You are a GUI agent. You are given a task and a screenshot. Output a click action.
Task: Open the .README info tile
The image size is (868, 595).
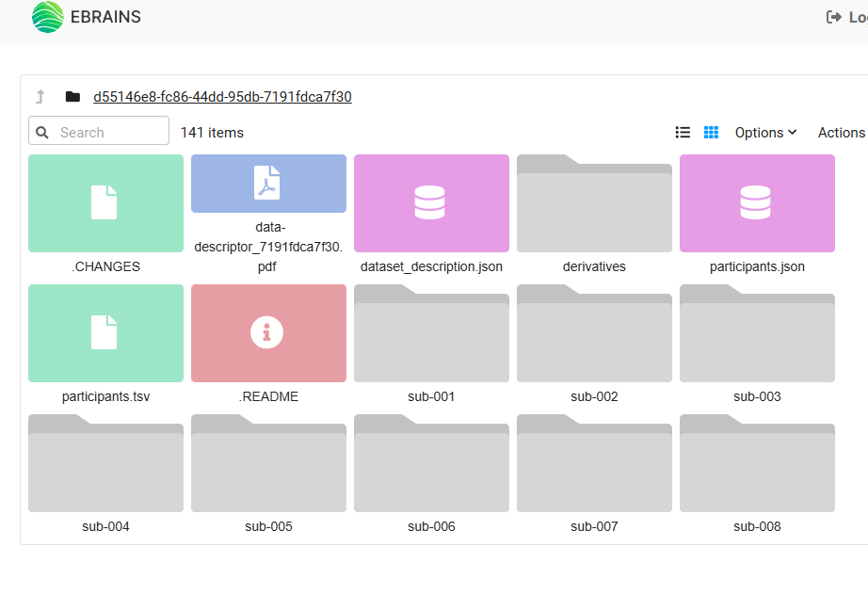tap(268, 333)
